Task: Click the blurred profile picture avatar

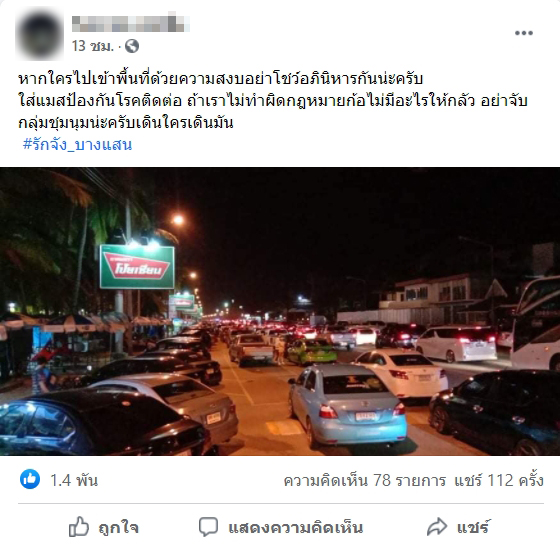Action: (x=40, y=35)
